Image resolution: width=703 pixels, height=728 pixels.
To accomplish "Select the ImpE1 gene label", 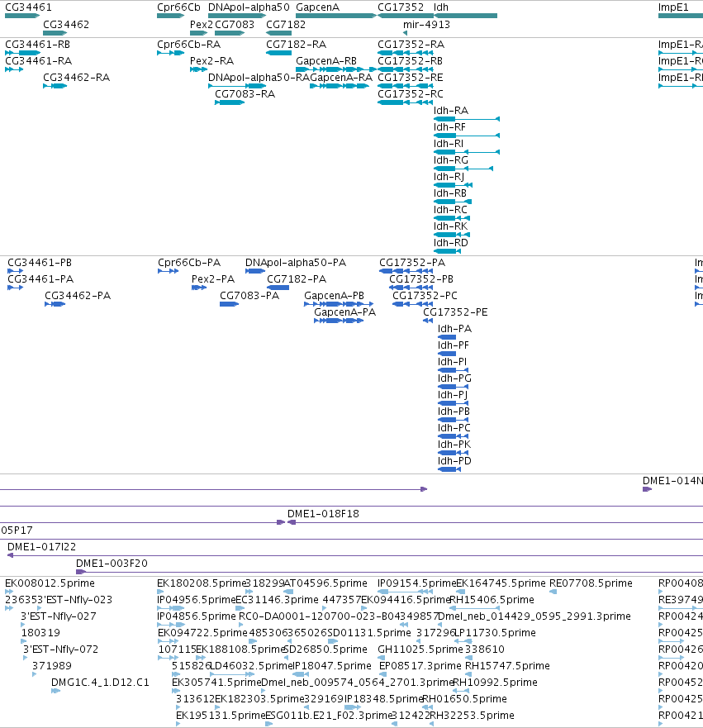I will [x=673, y=7].
